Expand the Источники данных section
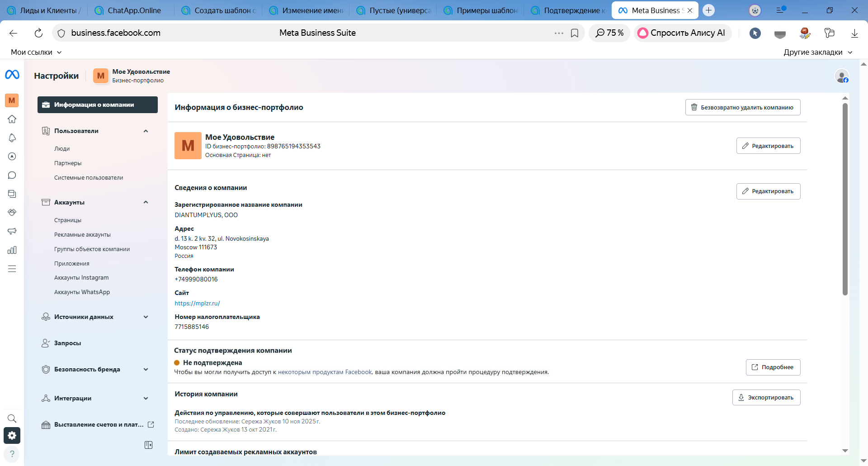Screen dimensions: 868x466 pos(146,317)
